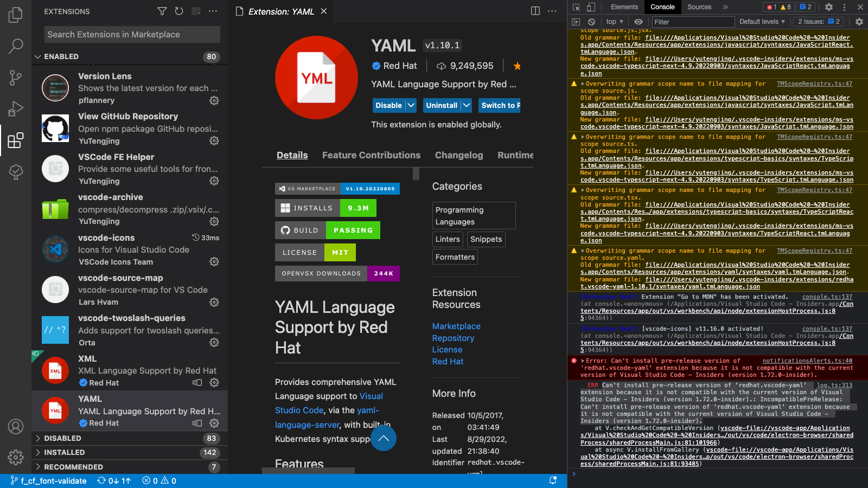Manage vscode-source-map extension gear
This screenshot has height=488, width=868.
coord(214,302)
